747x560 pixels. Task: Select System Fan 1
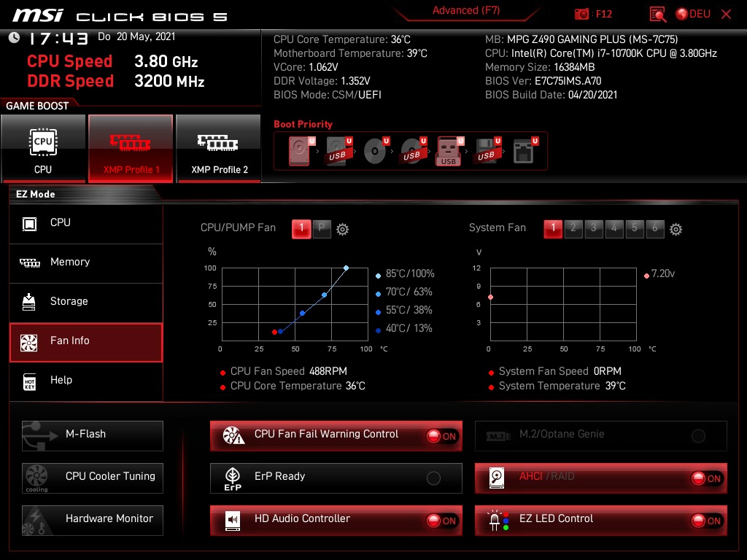tap(553, 228)
